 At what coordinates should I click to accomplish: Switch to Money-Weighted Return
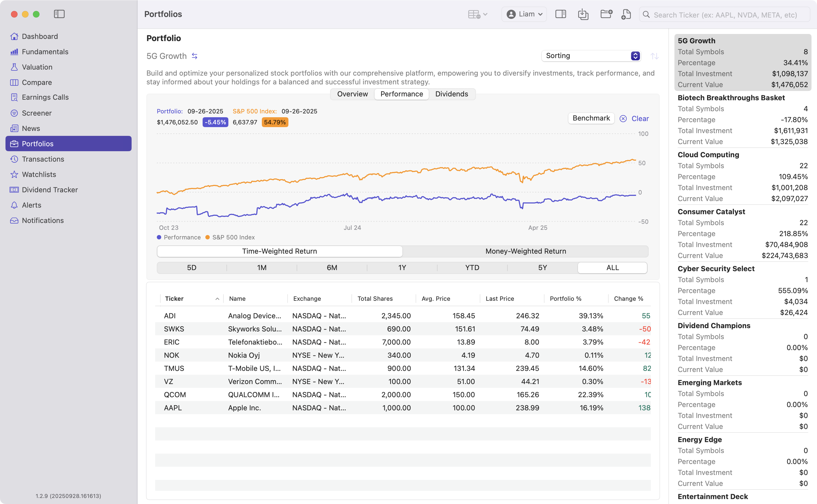(525, 251)
